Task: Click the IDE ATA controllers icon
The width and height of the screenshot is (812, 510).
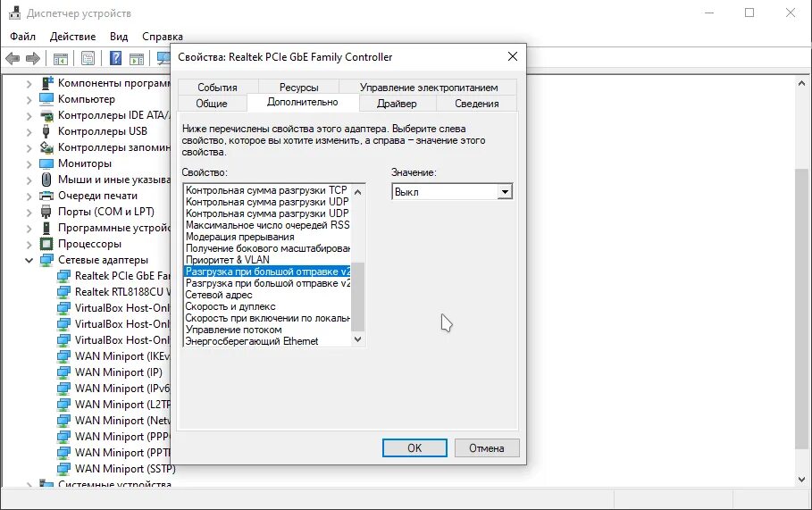Action: 46,115
